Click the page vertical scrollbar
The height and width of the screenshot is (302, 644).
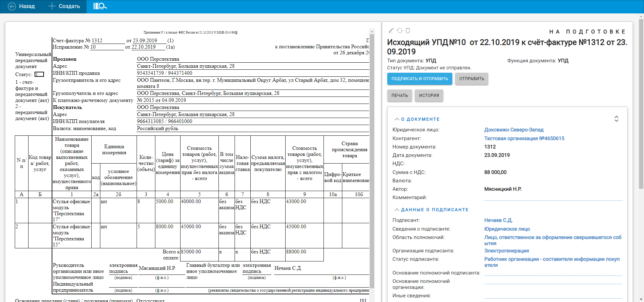coord(641,104)
